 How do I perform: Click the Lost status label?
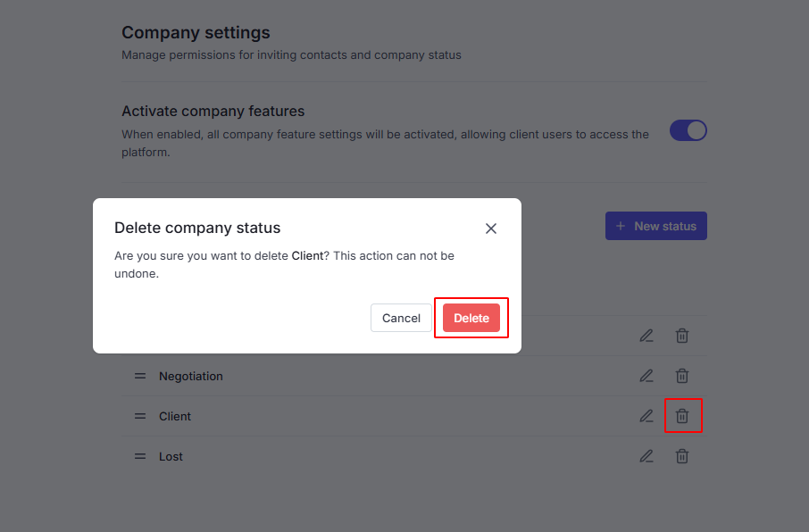(x=171, y=457)
